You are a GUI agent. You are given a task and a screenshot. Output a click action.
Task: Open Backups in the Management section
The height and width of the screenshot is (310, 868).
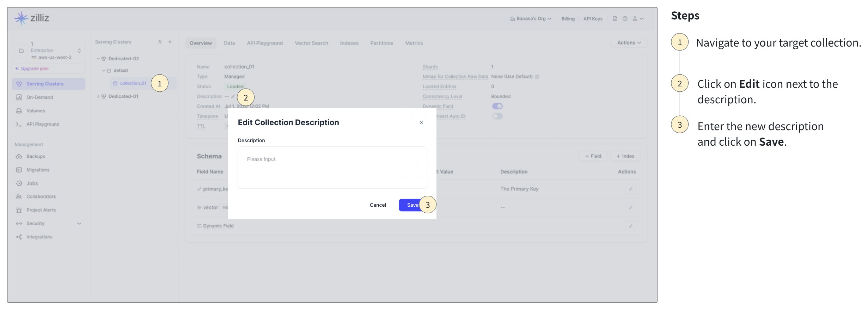click(x=49, y=156)
